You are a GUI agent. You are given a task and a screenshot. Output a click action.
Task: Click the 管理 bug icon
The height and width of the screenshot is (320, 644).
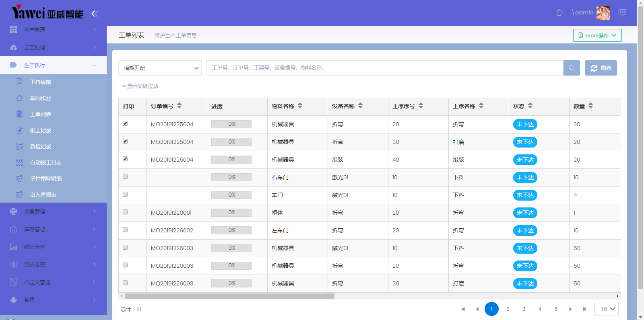pyautogui.click(x=13, y=300)
